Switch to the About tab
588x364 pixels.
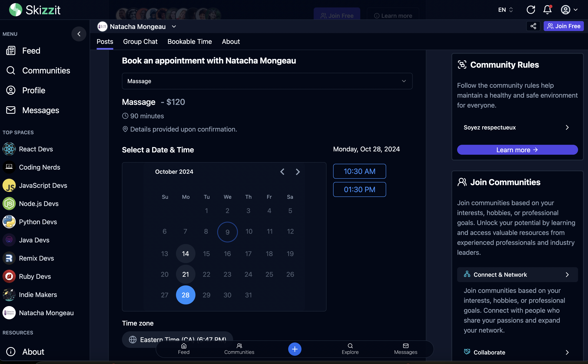tap(231, 42)
